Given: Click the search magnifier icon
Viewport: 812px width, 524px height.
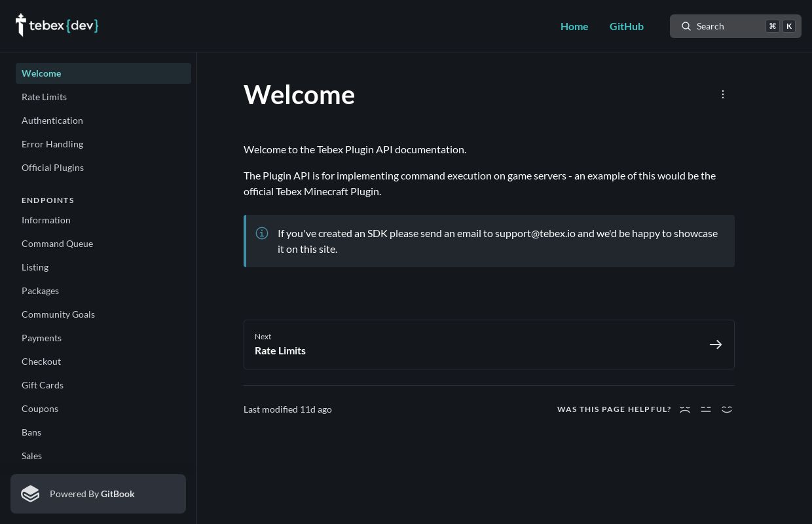Looking at the screenshot, I should [686, 26].
